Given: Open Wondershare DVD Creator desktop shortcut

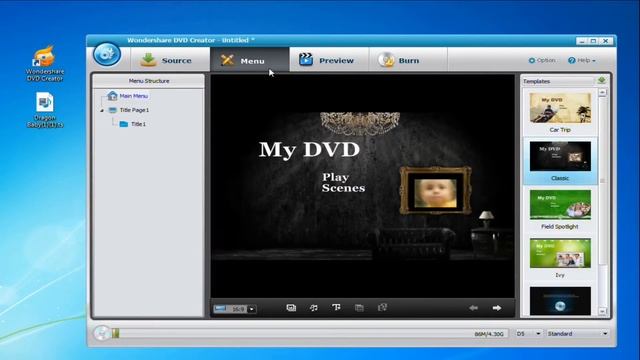Looking at the screenshot, I should pos(44,64).
